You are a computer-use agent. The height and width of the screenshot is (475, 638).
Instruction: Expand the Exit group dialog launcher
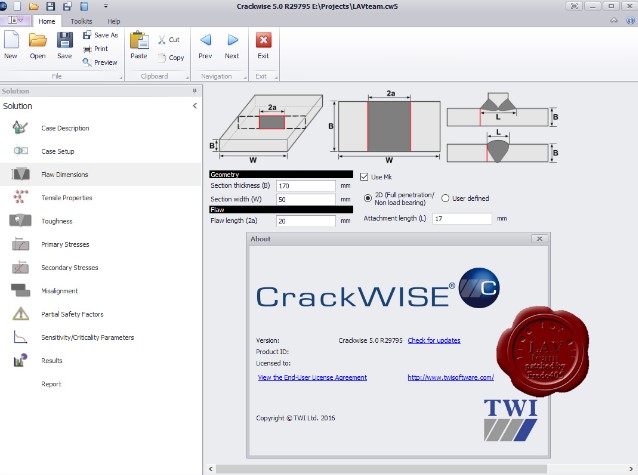(x=276, y=77)
